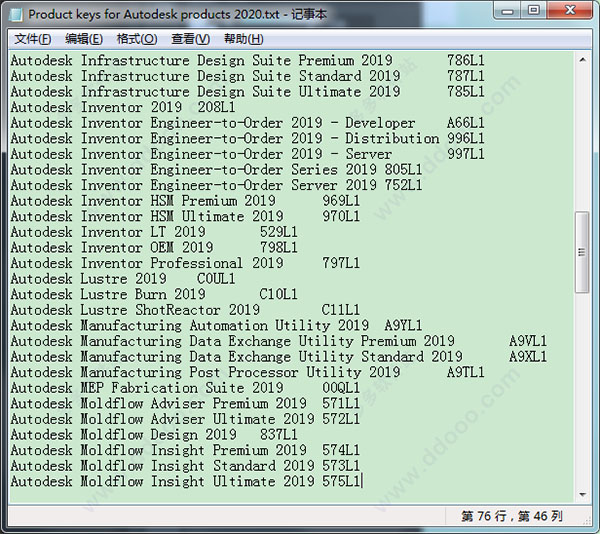This screenshot has height=534, width=600.
Task: Click product key 575L1
Action: [341, 482]
